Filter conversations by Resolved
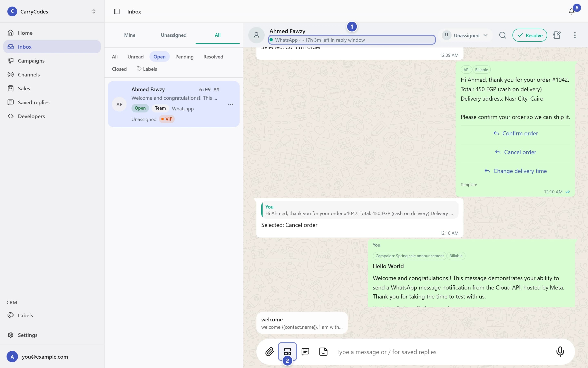Viewport: 588px width, 368px height. (213, 57)
